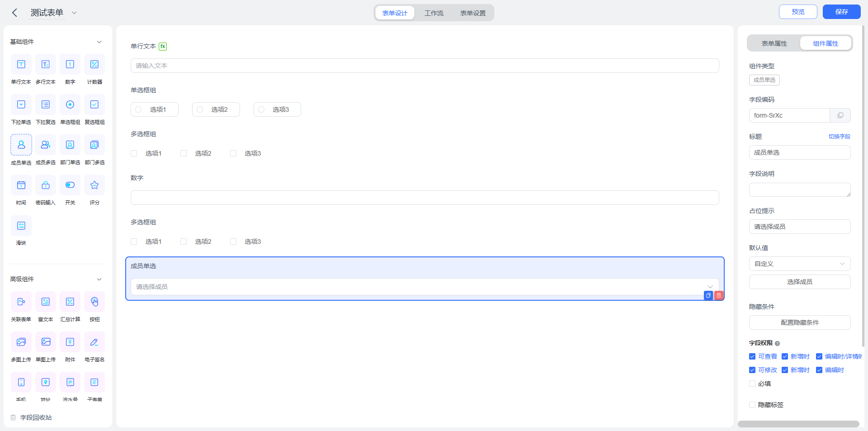Open the 表单属性 tab

click(774, 43)
